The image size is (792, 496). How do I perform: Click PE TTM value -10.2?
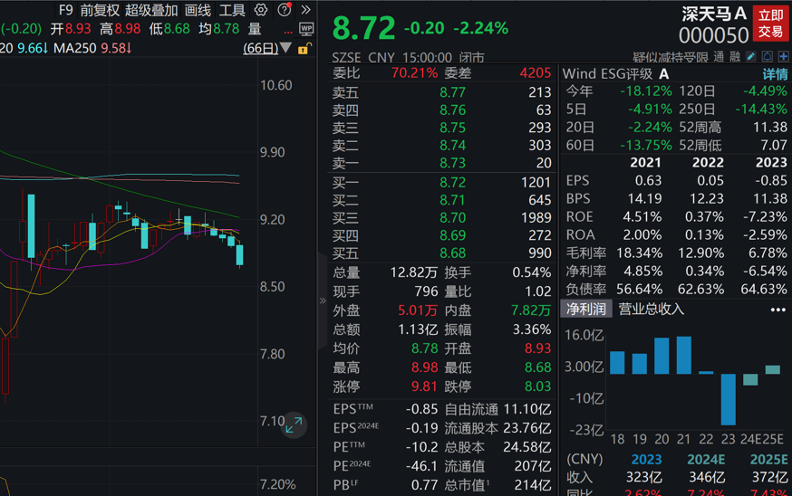pyautogui.click(x=421, y=447)
